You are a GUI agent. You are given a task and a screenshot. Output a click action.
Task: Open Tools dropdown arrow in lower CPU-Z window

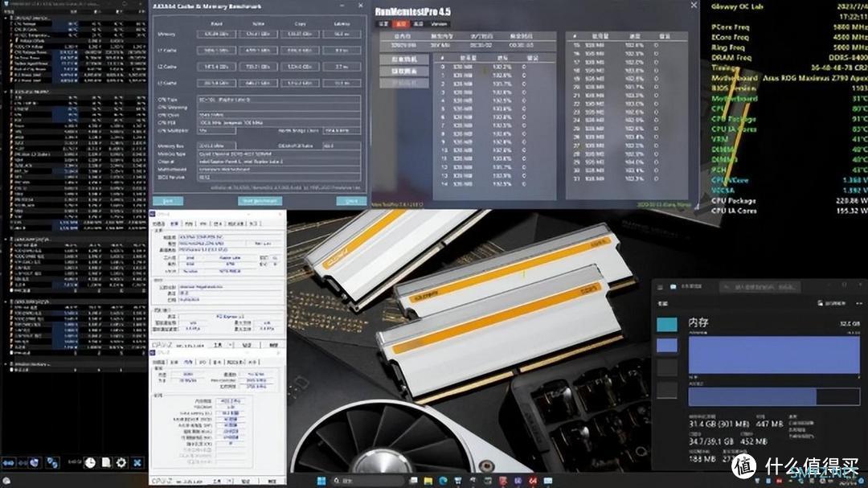coord(230,481)
